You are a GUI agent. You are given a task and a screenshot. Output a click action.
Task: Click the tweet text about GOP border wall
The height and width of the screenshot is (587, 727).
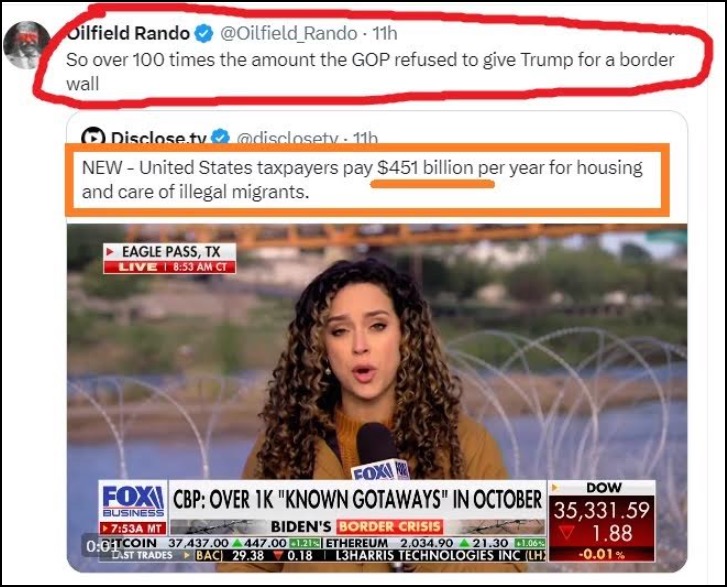coord(370,72)
